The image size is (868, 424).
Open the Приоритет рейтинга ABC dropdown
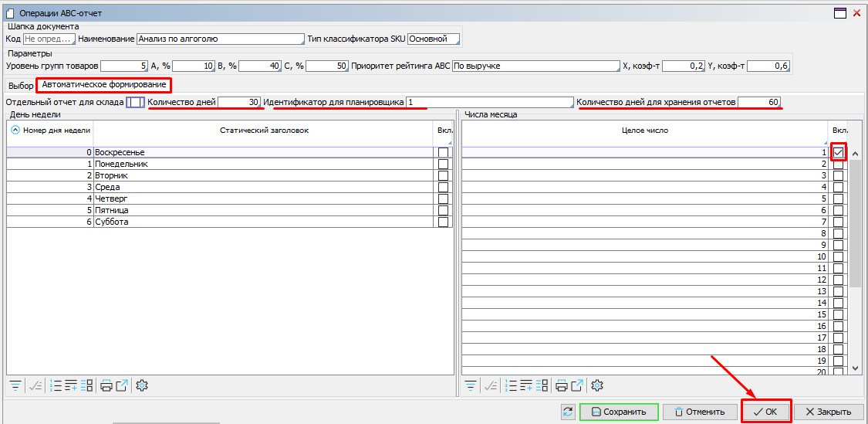coord(535,66)
